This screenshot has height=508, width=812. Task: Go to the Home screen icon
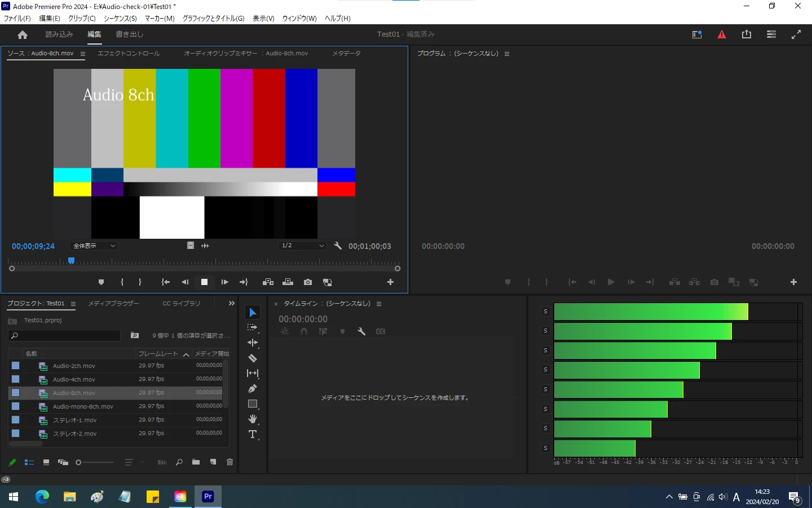(23, 35)
